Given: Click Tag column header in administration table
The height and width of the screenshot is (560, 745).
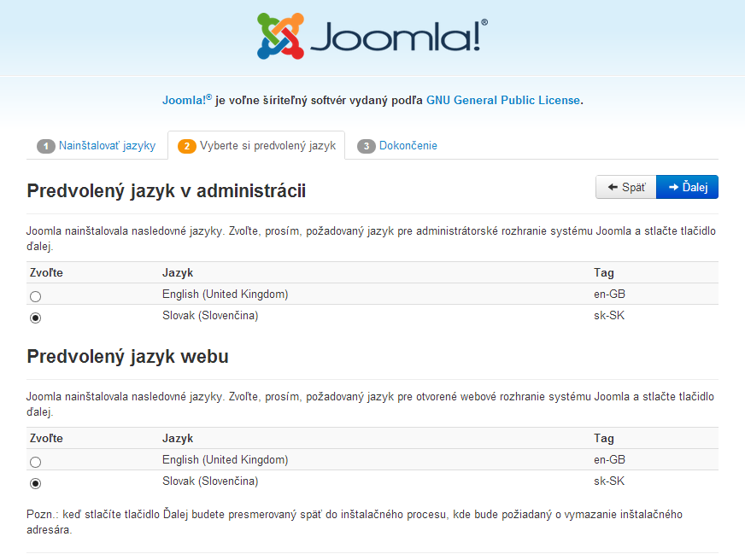Looking at the screenshot, I should point(604,272).
